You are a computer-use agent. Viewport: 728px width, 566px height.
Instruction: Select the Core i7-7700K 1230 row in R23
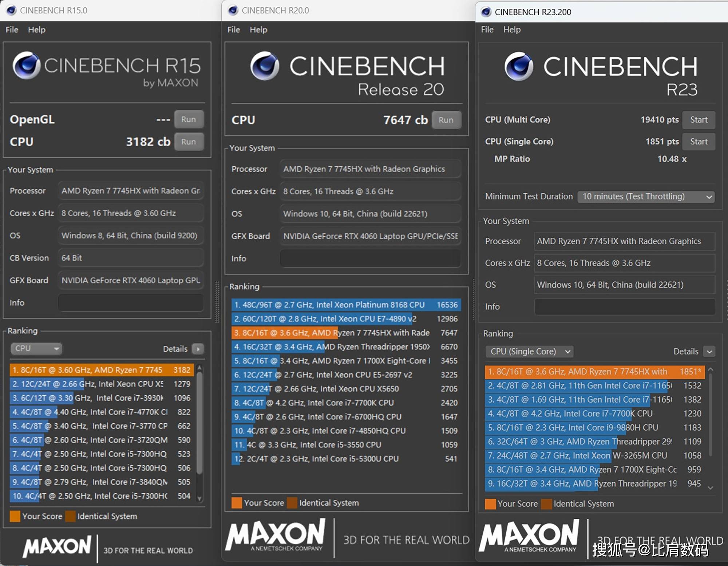point(595,413)
